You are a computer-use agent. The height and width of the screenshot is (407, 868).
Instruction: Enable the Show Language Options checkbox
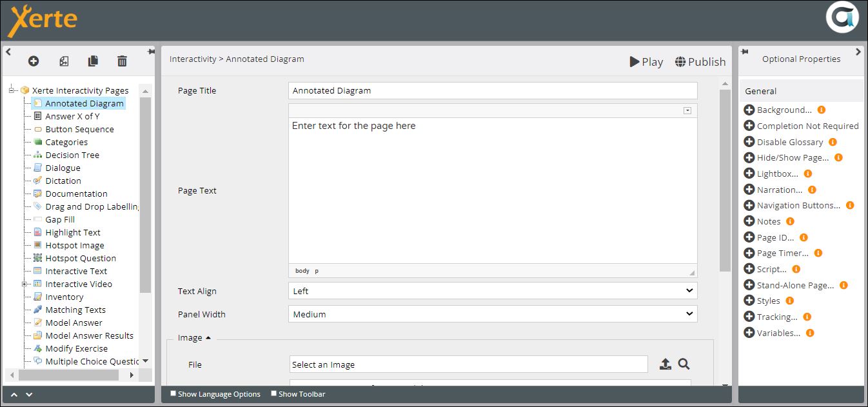(173, 393)
